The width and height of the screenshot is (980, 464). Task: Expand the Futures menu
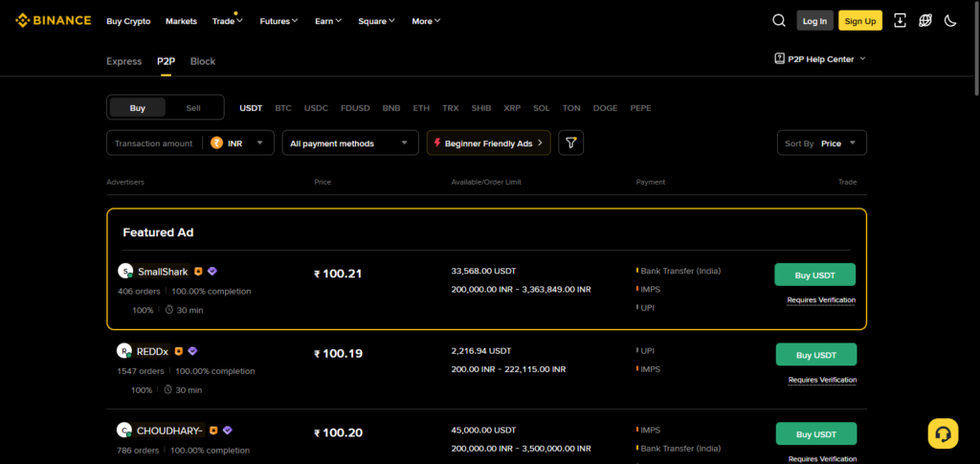click(278, 21)
